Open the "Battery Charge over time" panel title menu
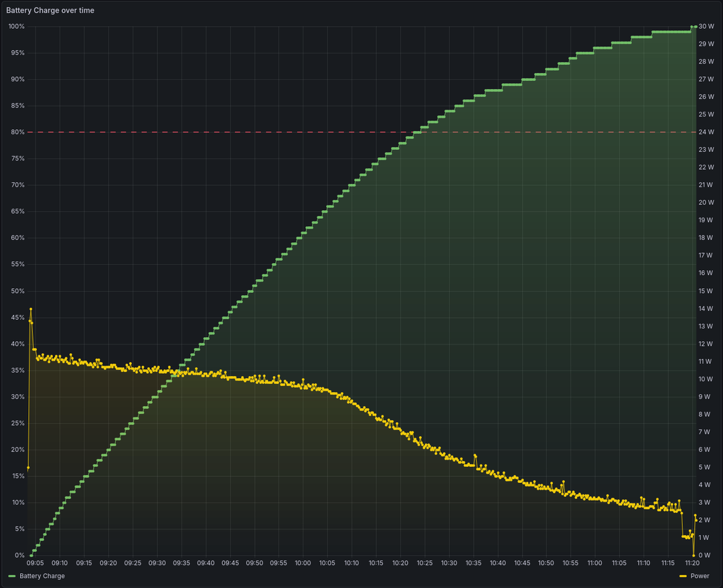723x588 pixels. [x=50, y=11]
